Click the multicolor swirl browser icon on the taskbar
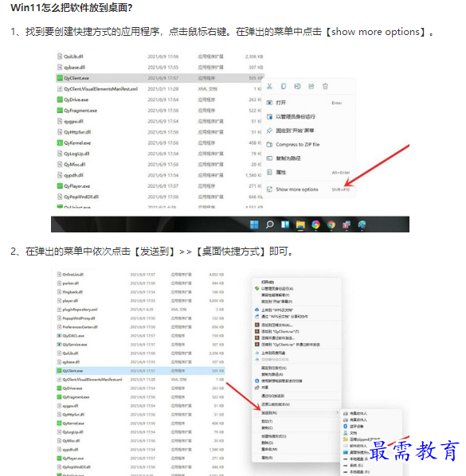 pos(316,224)
